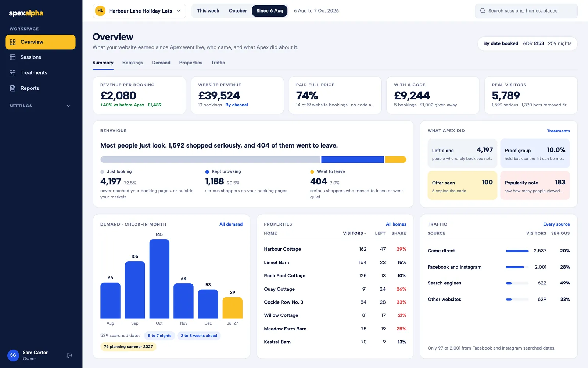This screenshot has height=368, width=588.
Task: Click the 76 planning summer 2027 chip
Action: click(x=128, y=347)
